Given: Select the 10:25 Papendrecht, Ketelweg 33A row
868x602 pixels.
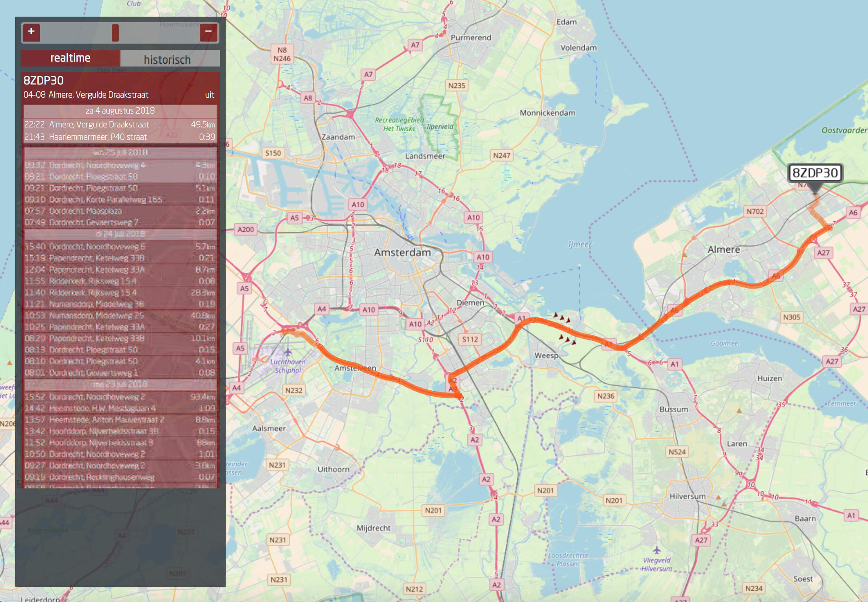Looking at the screenshot, I should pyautogui.click(x=120, y=327).
